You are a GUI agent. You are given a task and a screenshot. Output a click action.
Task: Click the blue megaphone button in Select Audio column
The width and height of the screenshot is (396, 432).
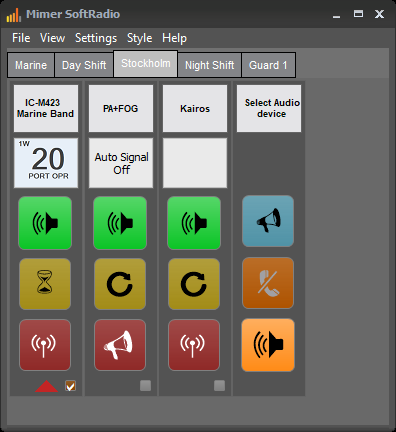point(268,221)
